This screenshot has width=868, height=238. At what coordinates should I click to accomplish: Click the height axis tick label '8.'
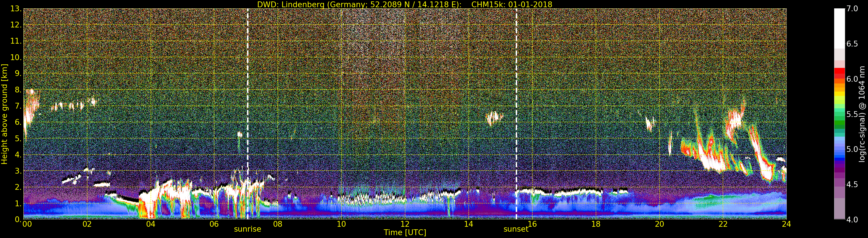click(18, 90)
